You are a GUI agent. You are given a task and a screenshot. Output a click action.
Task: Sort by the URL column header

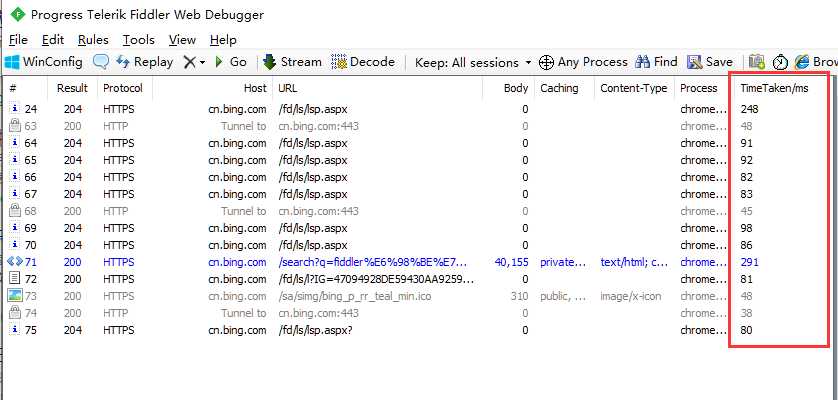(378, 88)
